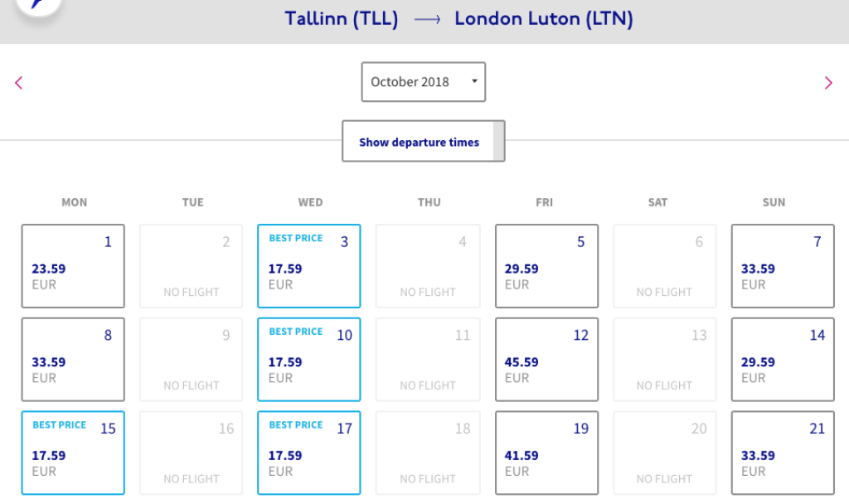Select October 19 flight for 41.59 EUR
Screen dimensions: 849x504
(546, 453)
